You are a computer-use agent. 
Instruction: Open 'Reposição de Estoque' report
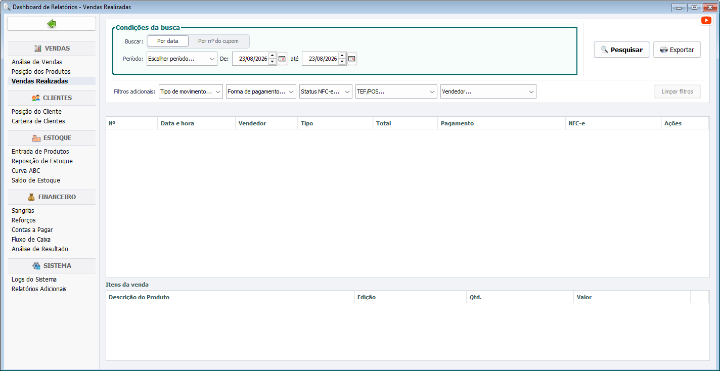[x=42, y=161]
